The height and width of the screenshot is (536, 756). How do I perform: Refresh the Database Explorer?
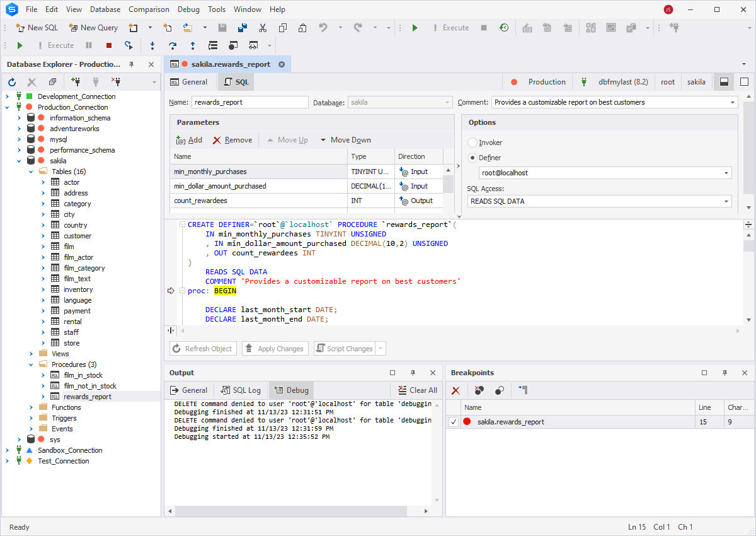[x=11, y=81]
